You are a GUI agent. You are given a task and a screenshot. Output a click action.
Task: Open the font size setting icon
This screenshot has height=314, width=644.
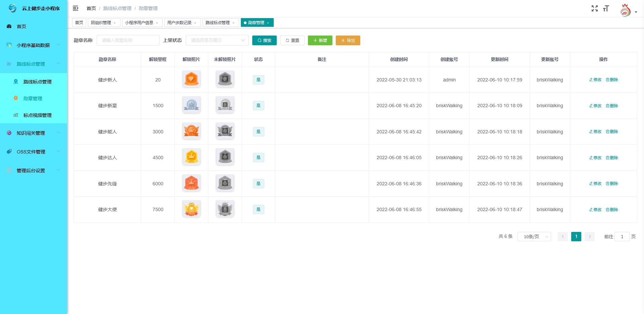(x=606, y=8)
